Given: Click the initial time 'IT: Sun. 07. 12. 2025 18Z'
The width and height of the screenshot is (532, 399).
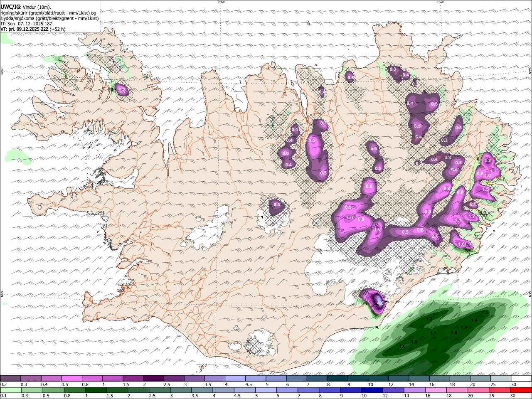Looking at the screenshot, I should [26, 24].
